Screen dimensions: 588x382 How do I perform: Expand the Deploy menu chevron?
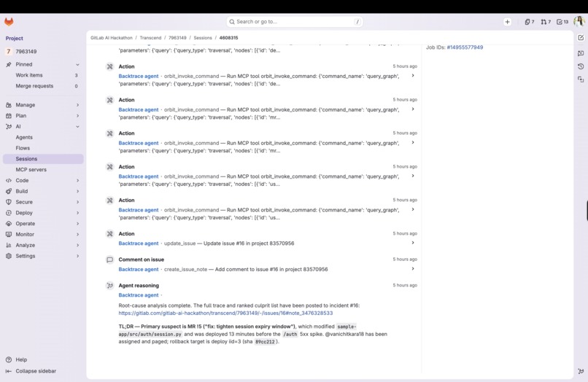click(x=77, y=213)
